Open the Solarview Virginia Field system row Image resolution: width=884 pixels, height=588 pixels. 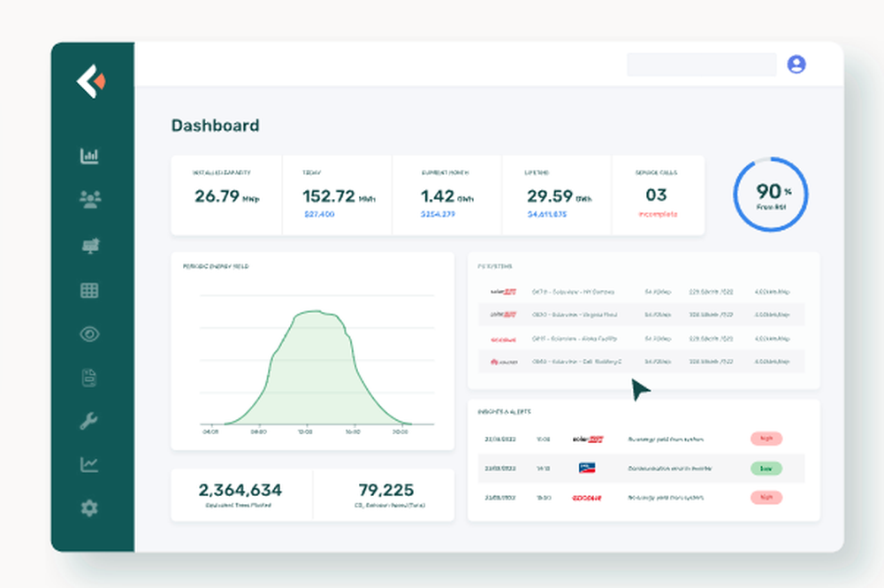coord(642,315)
